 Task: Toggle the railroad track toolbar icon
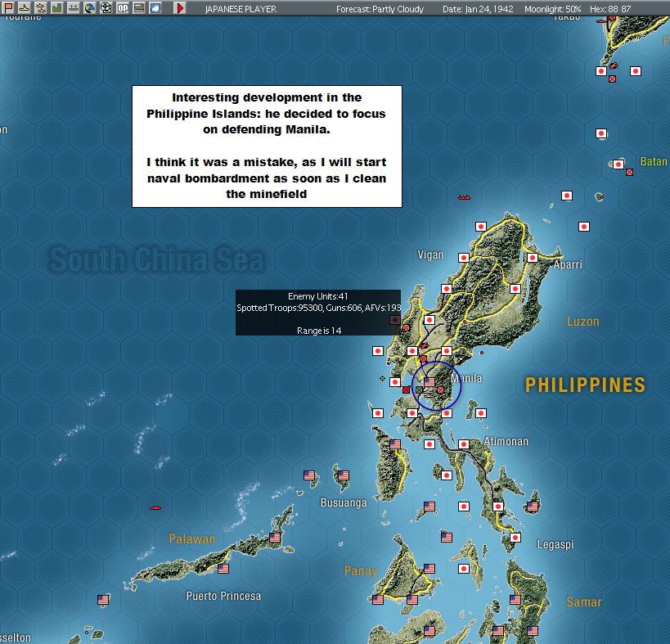[x=139, y=7]
